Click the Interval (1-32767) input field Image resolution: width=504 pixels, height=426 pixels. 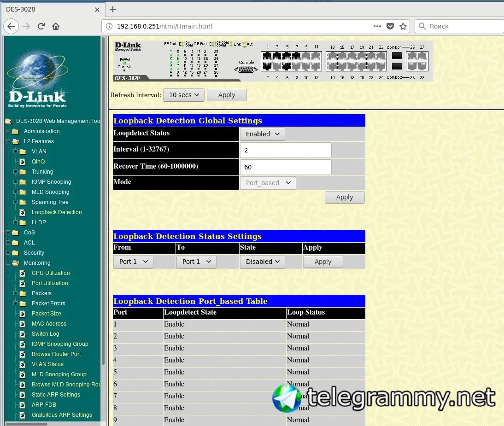286,150
